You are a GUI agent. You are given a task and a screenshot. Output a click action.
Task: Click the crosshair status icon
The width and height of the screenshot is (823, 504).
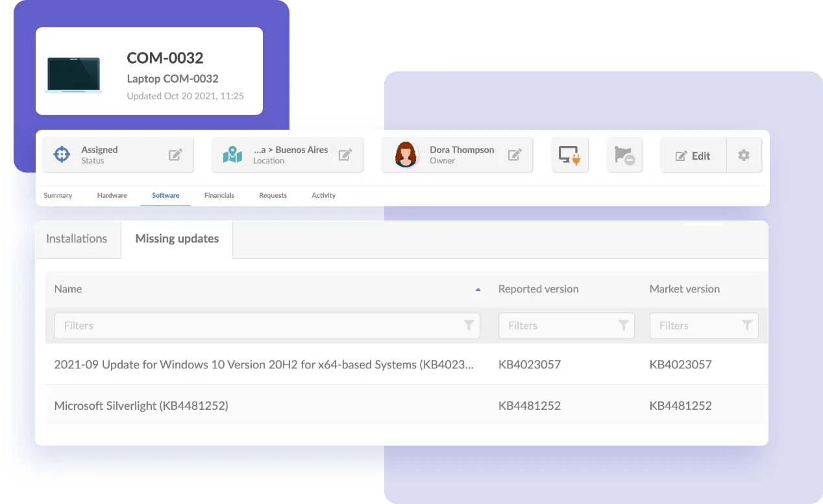62,154
